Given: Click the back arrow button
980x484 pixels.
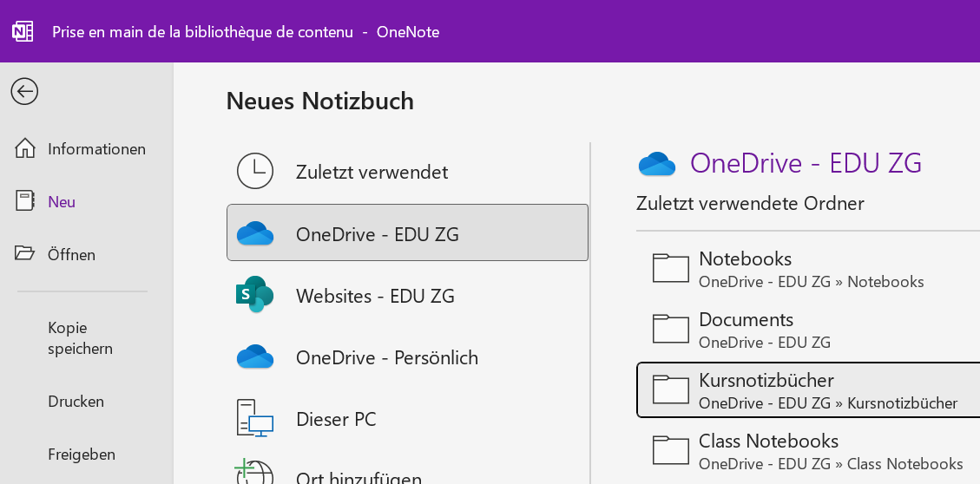Looking at the screenshot, I should point(24,91).
